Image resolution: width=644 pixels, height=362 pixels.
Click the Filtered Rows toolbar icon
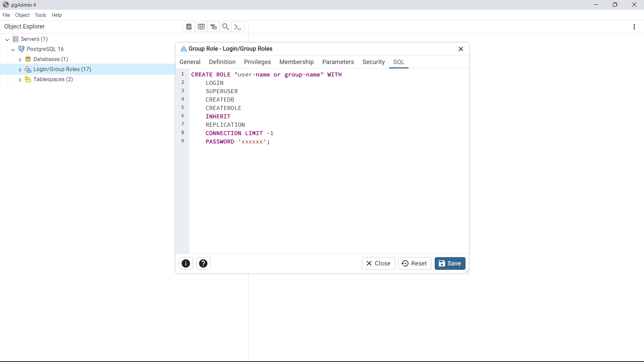214,27
